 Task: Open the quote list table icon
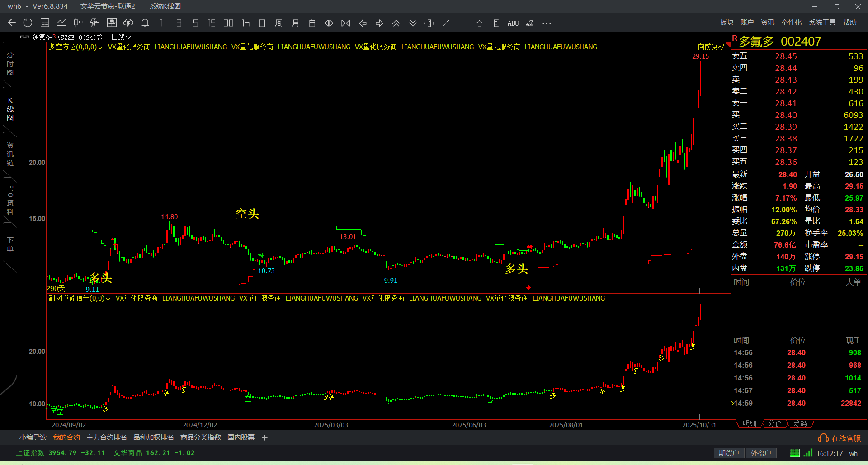tap(45, 23)
